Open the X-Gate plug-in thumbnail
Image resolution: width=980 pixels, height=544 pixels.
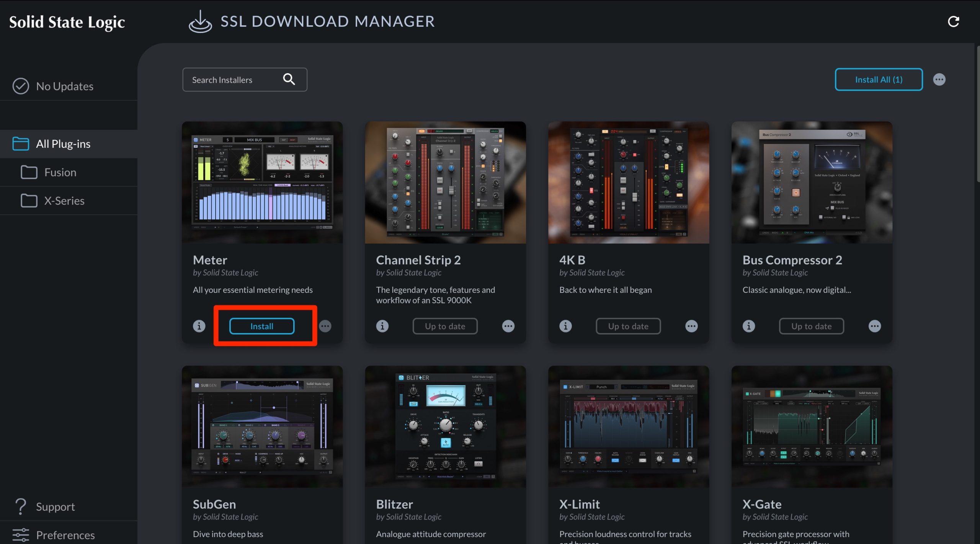tap(812, 426)
